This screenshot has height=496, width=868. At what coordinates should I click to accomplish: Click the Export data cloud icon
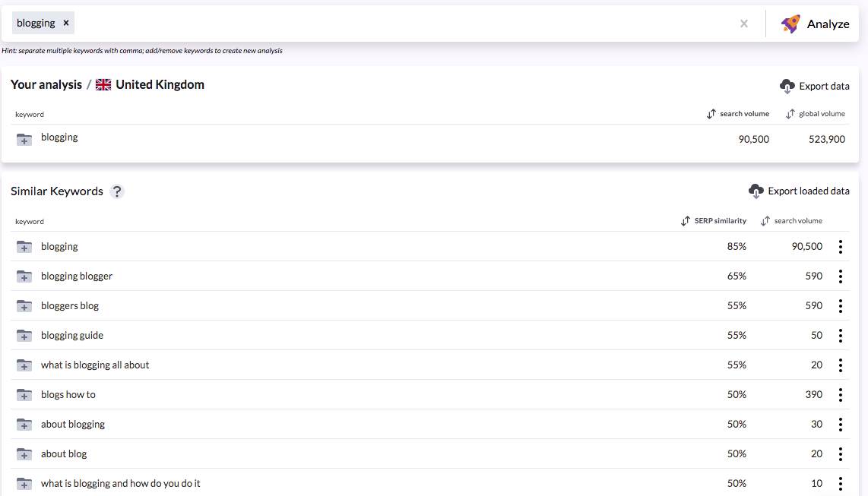click(787, 86)
